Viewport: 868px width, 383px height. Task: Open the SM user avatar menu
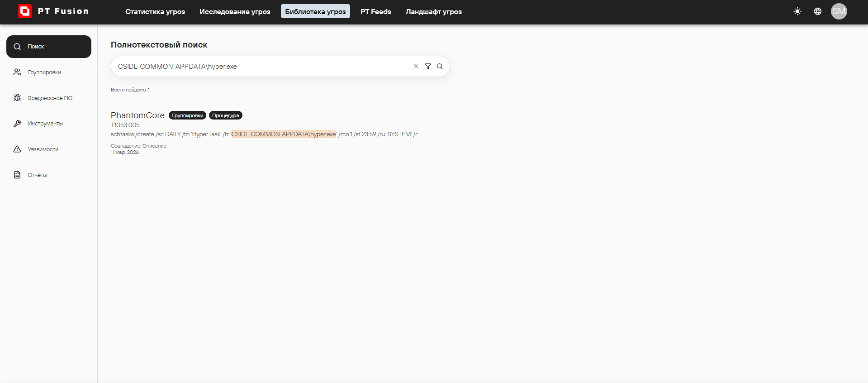[x=839, y=11]
